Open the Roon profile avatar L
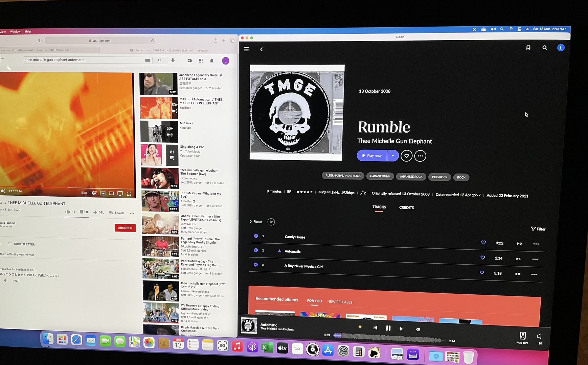The width and height of the screenshot is (588, 365). [561, 48]
